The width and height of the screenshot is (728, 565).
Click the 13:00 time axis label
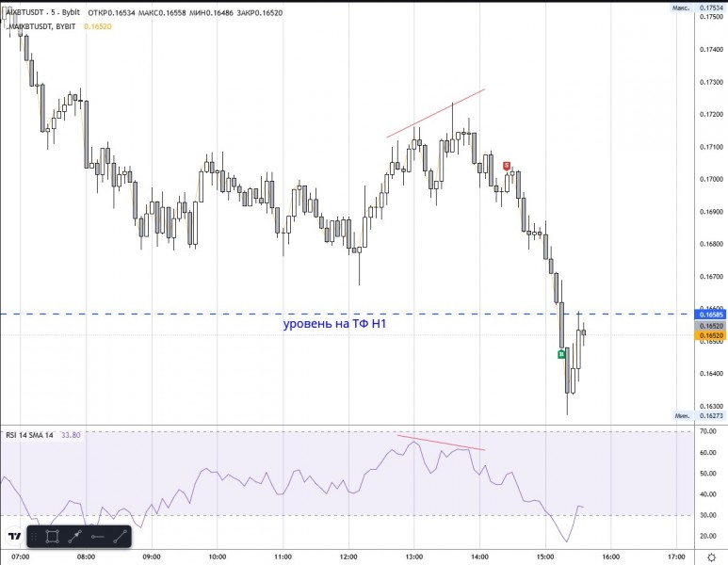[414, 557]
